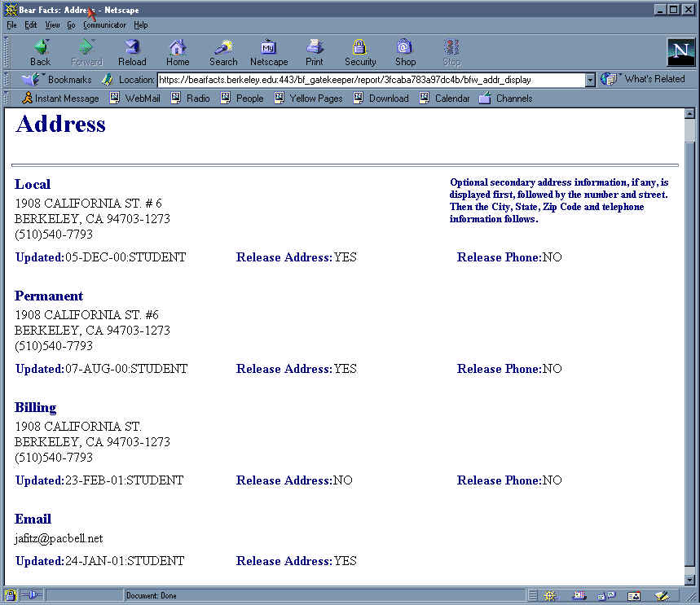The width and height of the screenshot is (700, 605).
Task: Click the Stop loading icon
Action: (451, 53)
